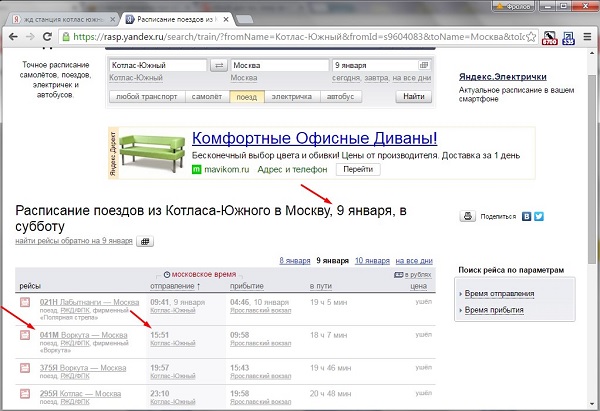Click the Фролов user profile button

[x=514, y=6]
